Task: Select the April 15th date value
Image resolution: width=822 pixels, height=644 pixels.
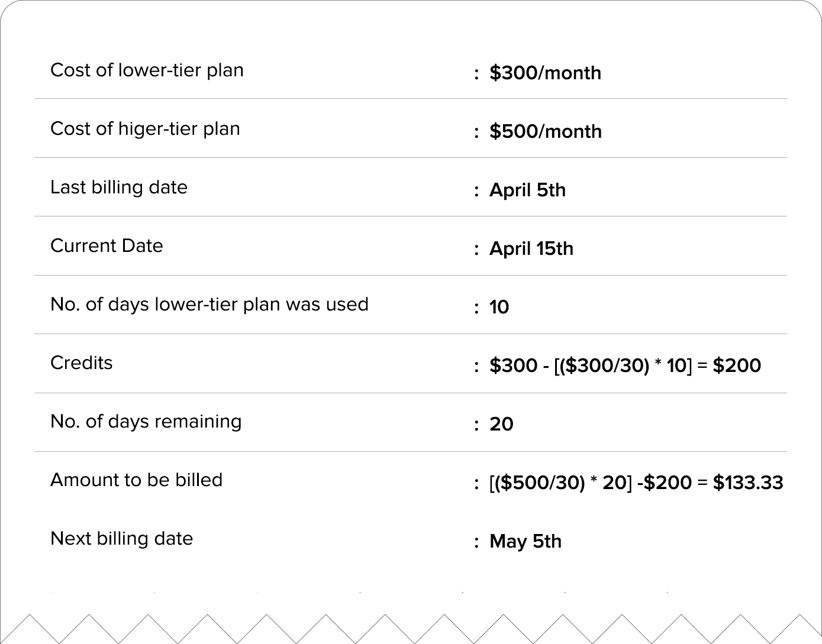Action: tap(531, 248)
